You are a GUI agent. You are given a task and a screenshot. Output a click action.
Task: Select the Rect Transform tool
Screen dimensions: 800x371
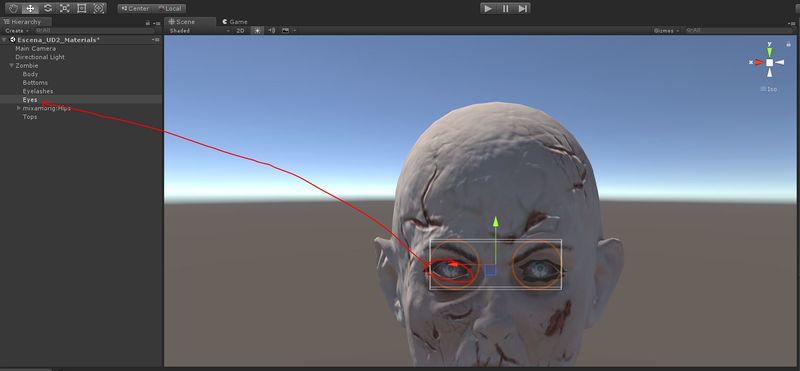(81, 8)
